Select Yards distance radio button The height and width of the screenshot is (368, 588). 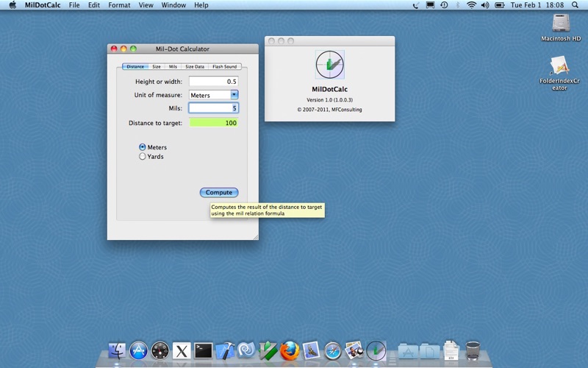(x=142, y=156)
